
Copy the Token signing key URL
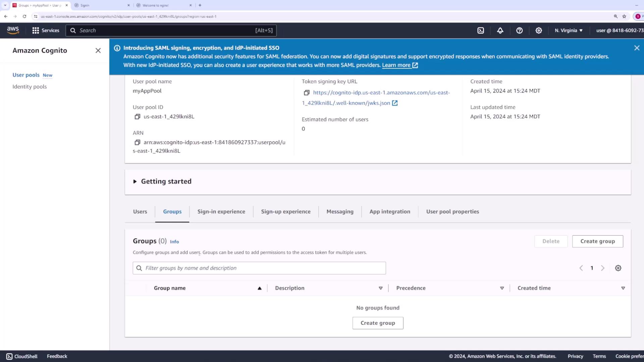(306, 93)
